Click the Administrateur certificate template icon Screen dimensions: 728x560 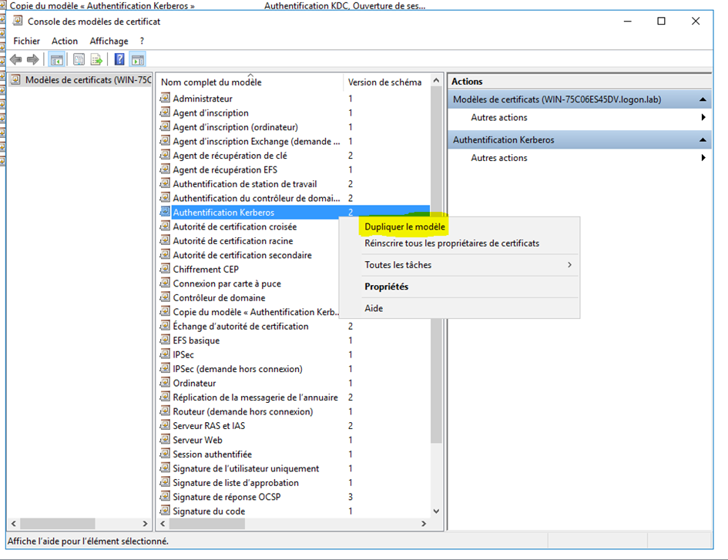point(165,99)
